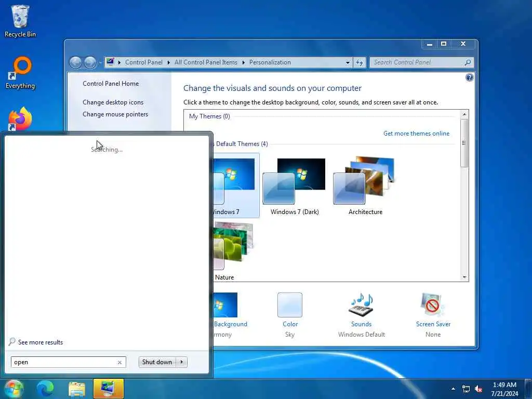Open Microsoft Edge from the taskbar
The image size is (532, 399).
[x=45, y=389]
